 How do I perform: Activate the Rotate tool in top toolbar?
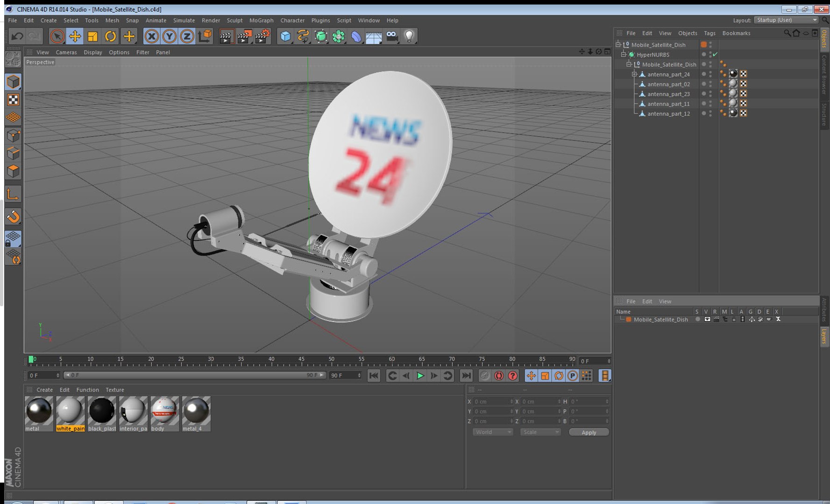click(110, 36)
